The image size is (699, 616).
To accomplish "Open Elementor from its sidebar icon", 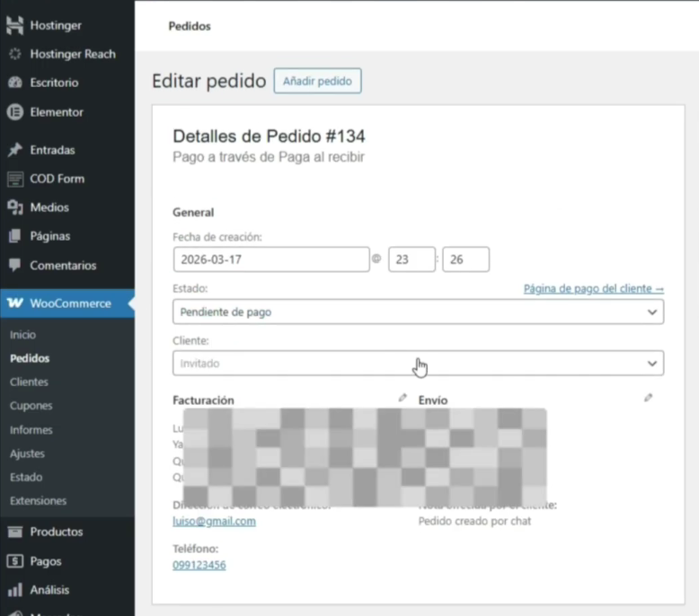I will click(x=14, y=112).
